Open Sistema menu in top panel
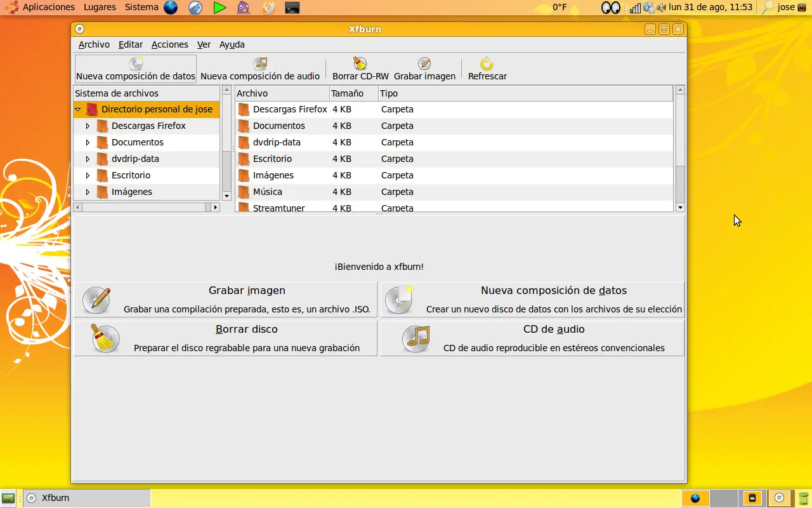 141,7
